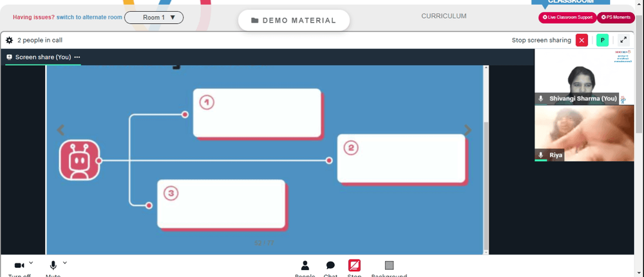Open Screen share tab options ellipsis
This screenshot has width=644, height=277.
(x=77, y=57)
